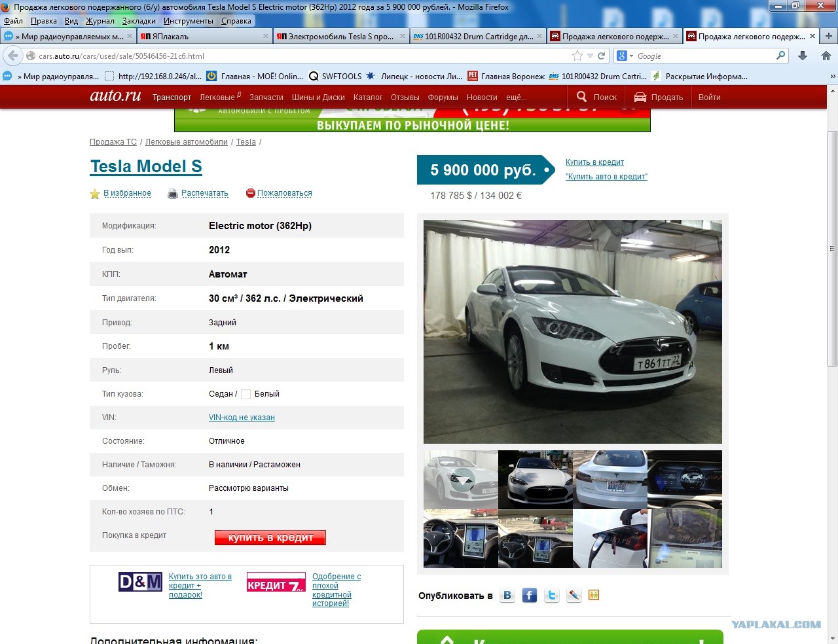
Task: Open the Закладки menu
Action: click(x=139, y=21)
